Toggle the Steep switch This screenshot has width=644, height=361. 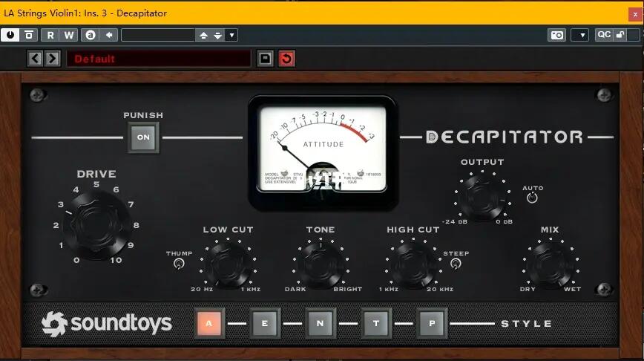456,264
